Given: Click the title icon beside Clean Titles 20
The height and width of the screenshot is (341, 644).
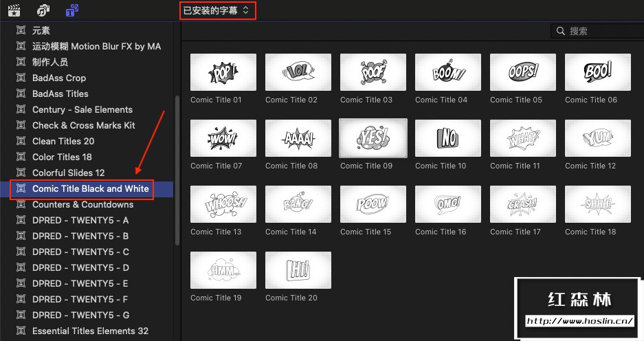Looking at the screenshot, I should 21,140.
